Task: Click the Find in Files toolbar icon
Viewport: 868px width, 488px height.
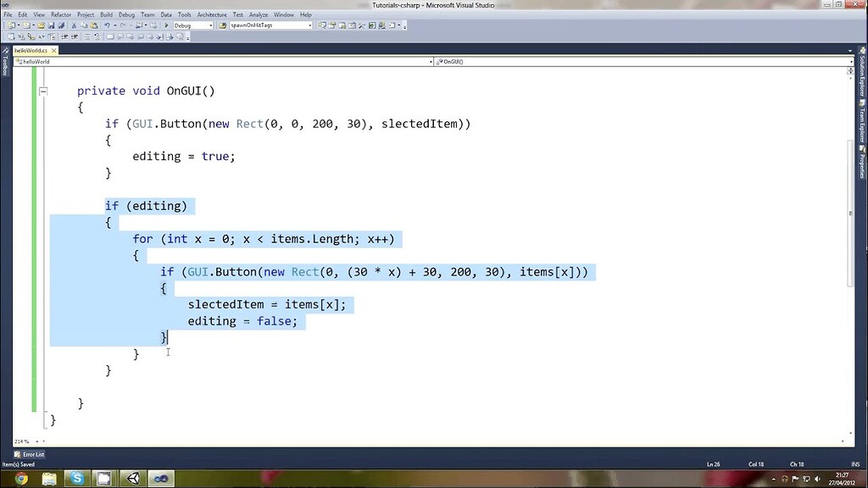Action: [139, 25]
